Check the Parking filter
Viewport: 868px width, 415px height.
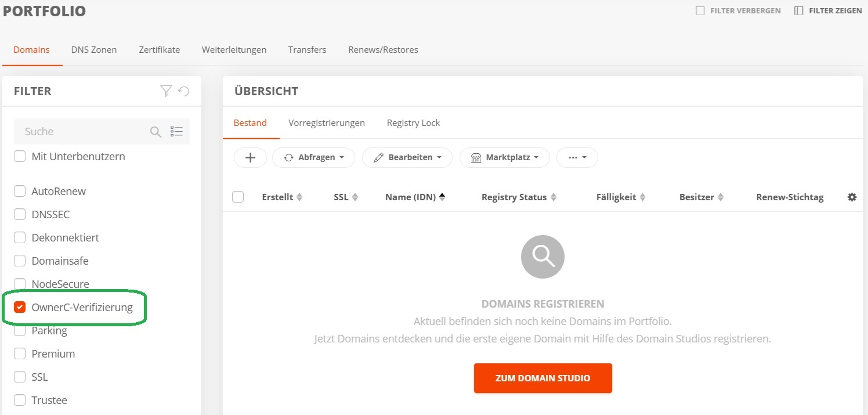coord(20,330)
